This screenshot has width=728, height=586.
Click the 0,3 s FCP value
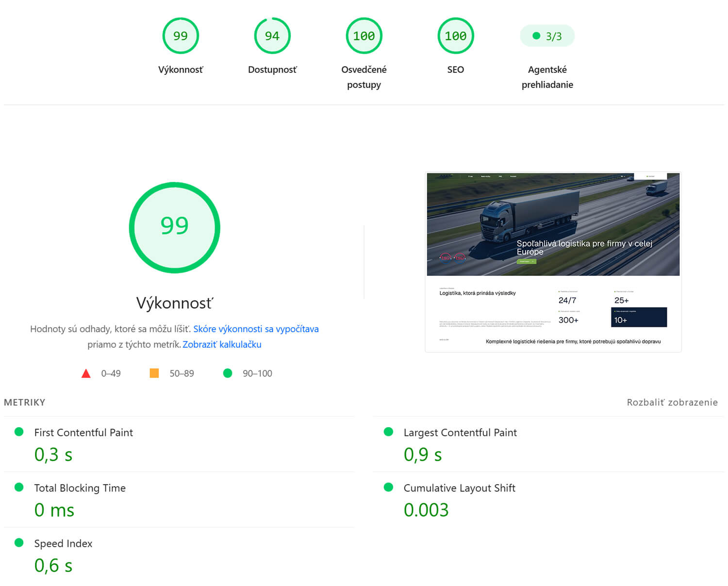point(53,455)
